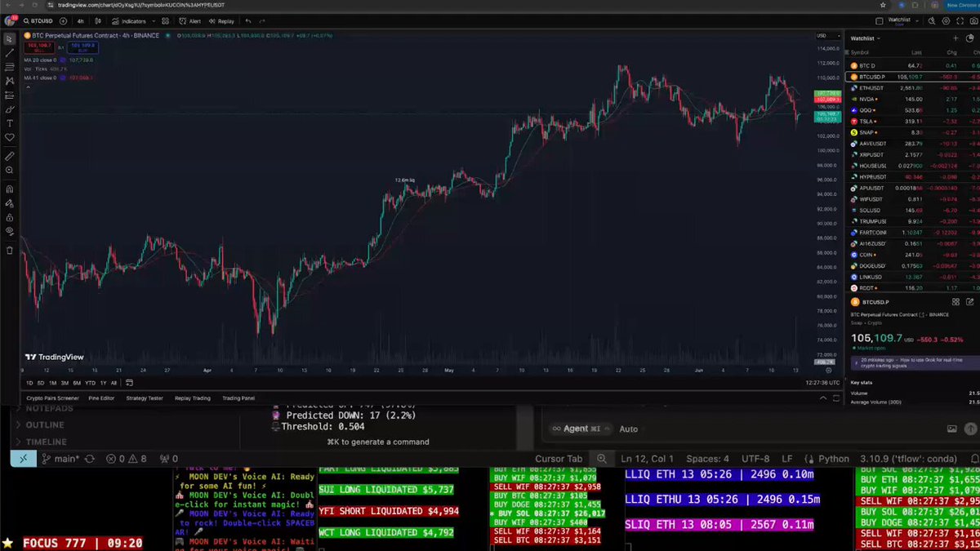Open the candlestick chart style icon
The width and height of the screenshot is (980, 551).
click(100, 21)
